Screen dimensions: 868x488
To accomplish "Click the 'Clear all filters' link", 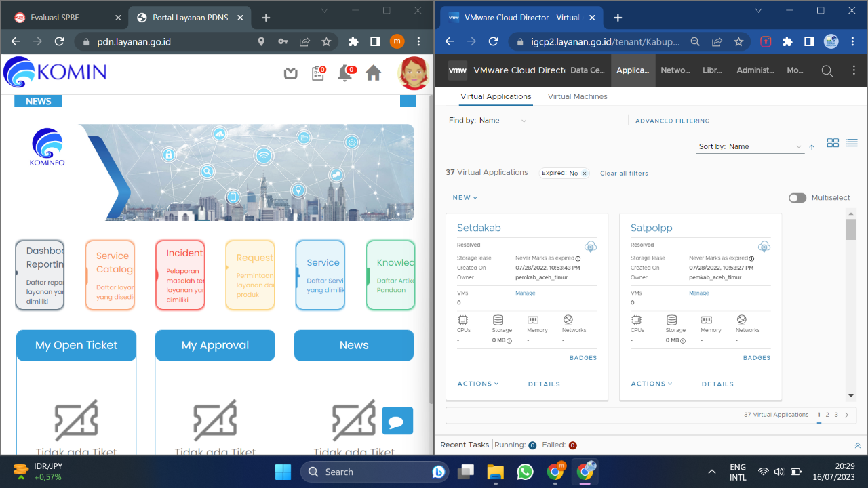I will coord(624,174).
